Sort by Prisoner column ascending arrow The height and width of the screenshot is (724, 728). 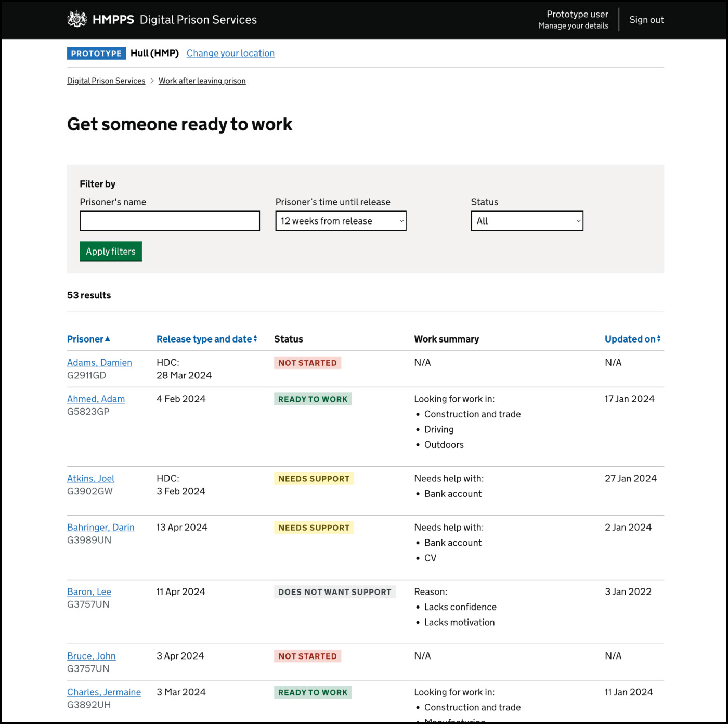tap(108, 339)
